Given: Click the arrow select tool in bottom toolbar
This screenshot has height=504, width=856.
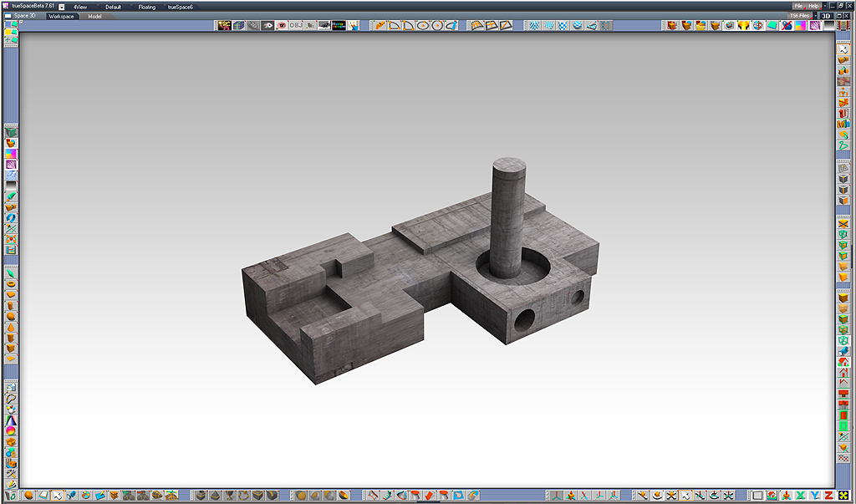Looking at the screenshot, I should tap(58, 496).
